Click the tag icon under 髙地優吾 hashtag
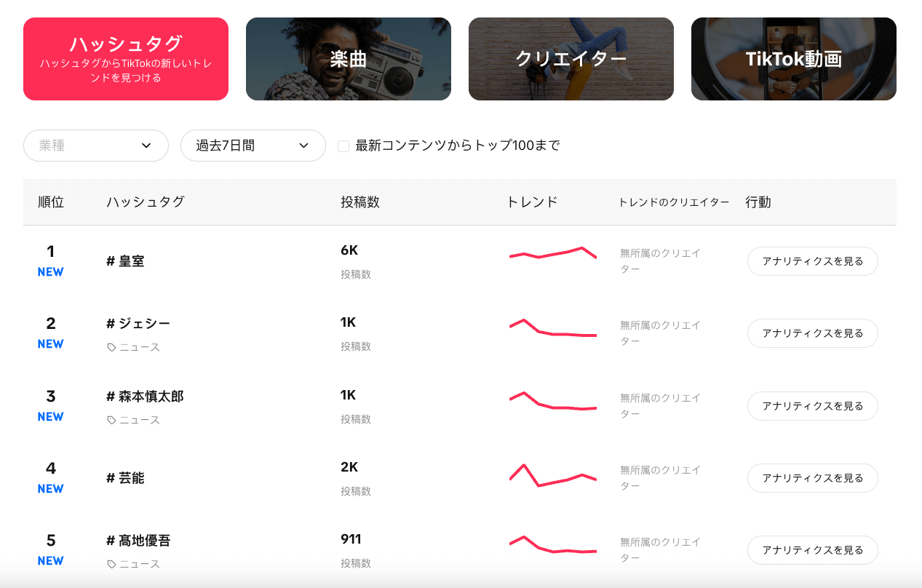The image size is (922, 588). (x=111, y=565)
